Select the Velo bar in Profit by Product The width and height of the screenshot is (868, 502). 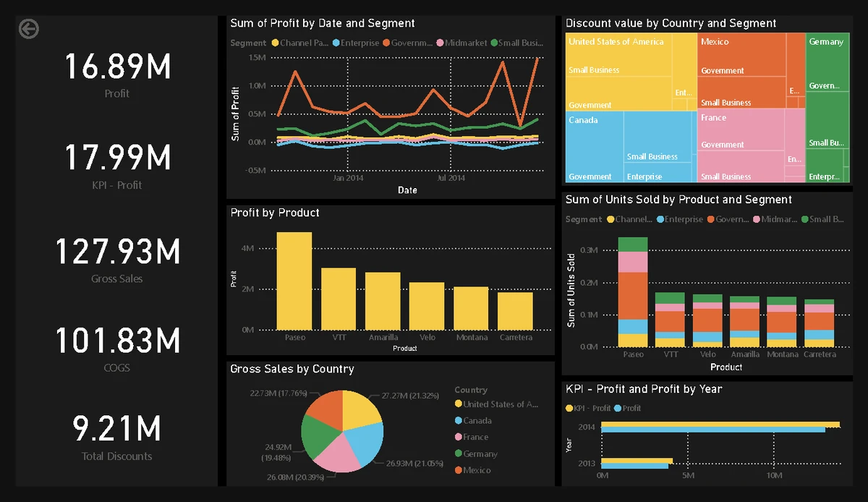(x=427, y=306)
